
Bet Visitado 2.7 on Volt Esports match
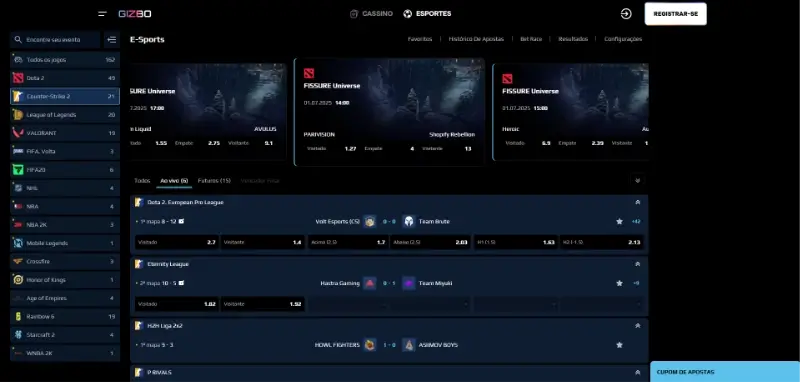[x=177, y=242]
